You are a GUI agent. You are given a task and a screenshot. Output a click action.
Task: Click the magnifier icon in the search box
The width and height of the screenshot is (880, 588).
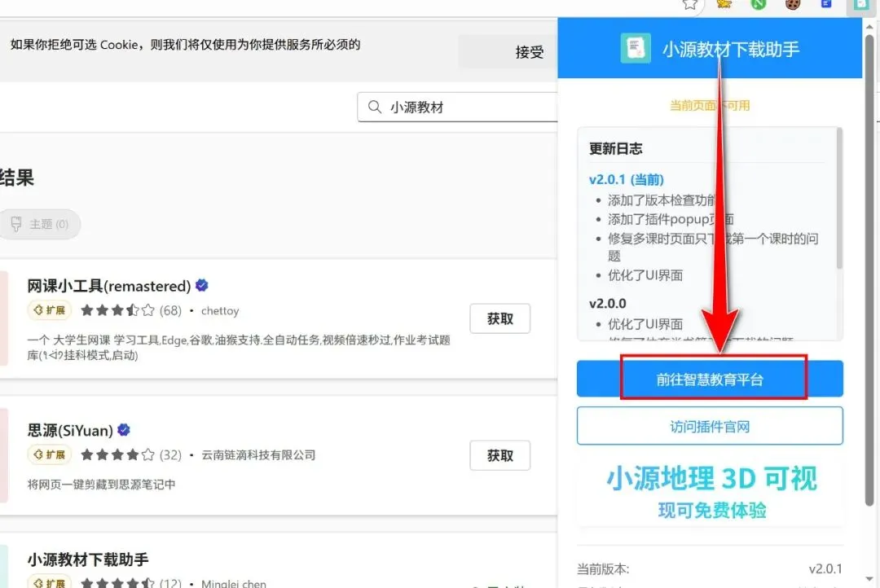[374, 107]
